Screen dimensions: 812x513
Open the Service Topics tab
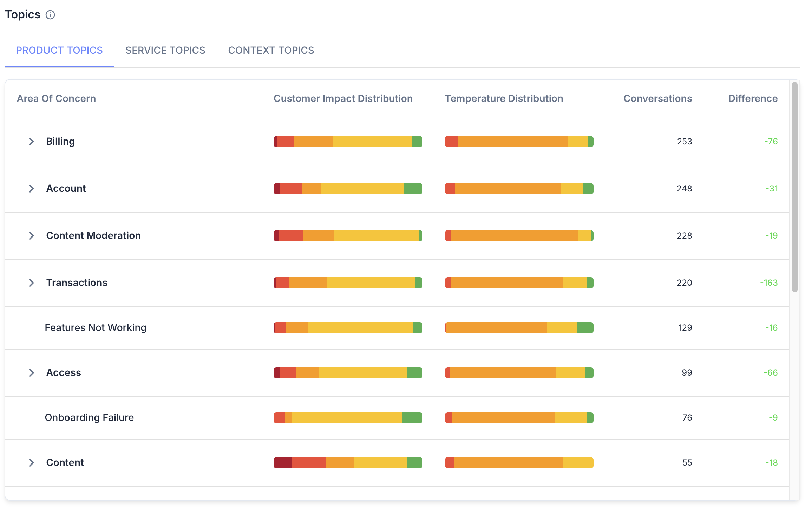[165, 50]
